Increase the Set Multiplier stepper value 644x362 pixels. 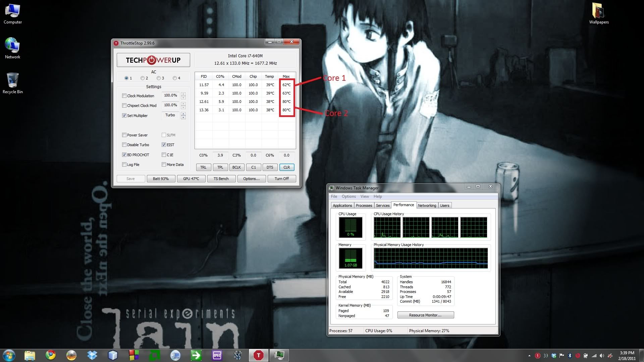183,114
